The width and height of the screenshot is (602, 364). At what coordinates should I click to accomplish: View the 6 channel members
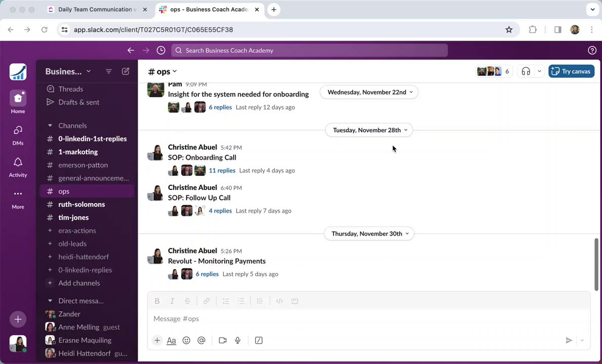[x=494, y=71]
